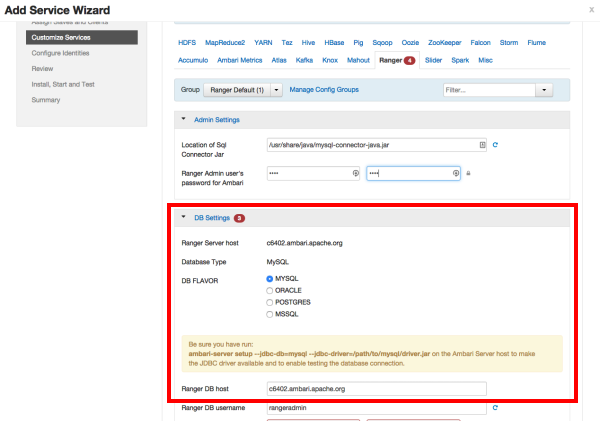Image resolution: width=600 pixels, height=421 pixels.
Task: Select the MYSQL DB flavor radio button
Action: coord(270,278)
